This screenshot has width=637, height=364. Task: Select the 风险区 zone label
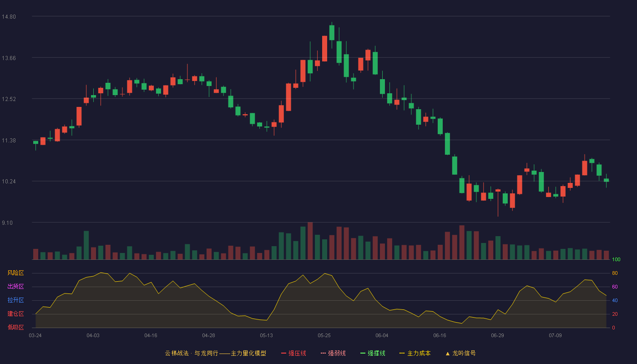[x=15, y=273]
